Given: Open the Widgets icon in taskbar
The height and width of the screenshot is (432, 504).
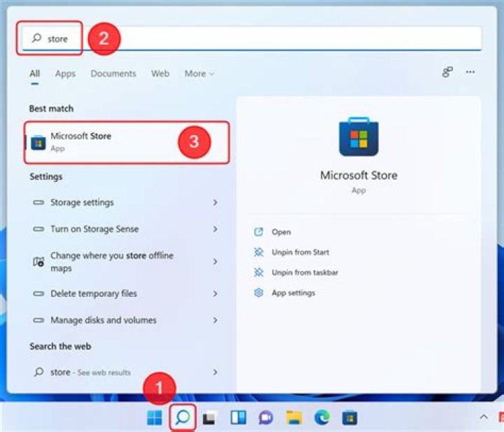Looking at the screenshot, I should [238, 418].
